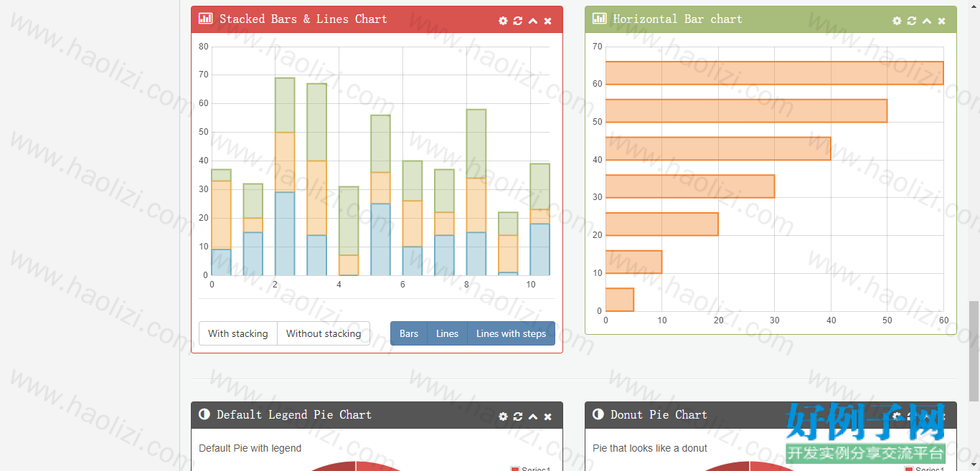The height and width of the screenshot is (471, 980).
Task: Close the Horizontal Bar chart panel
Action: coord(942,21)
